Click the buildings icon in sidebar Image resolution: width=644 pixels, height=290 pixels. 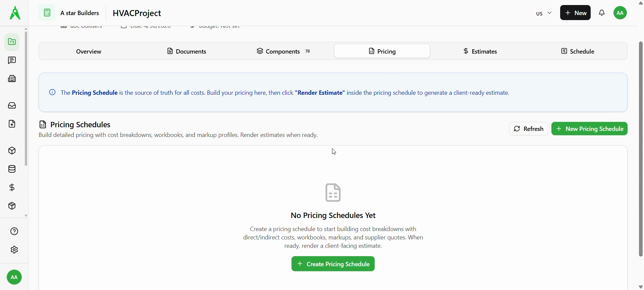12,79
